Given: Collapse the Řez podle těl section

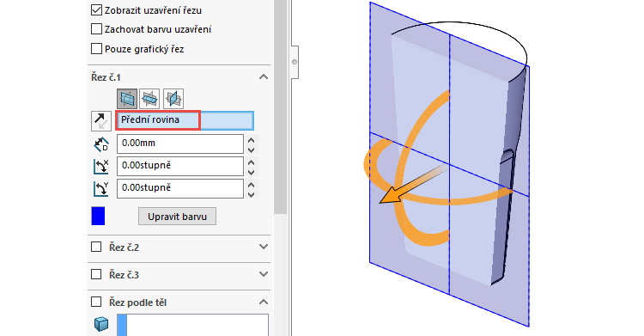Looking at the screenshot, I should point(264,302).
